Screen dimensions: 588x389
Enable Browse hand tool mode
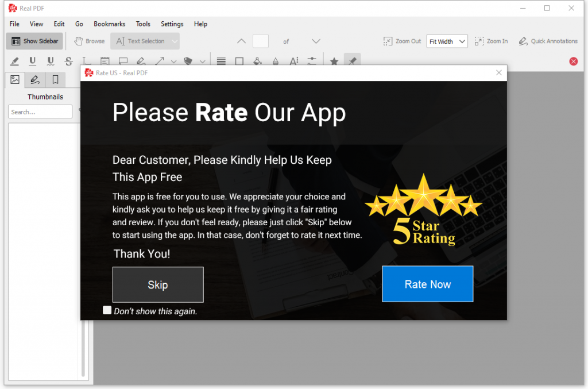tap(89, 41)
